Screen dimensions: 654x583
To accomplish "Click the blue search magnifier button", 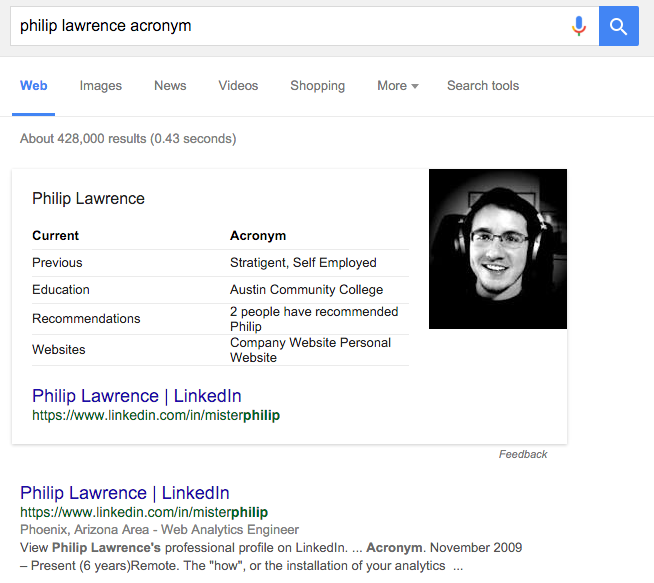I will 619,26.
